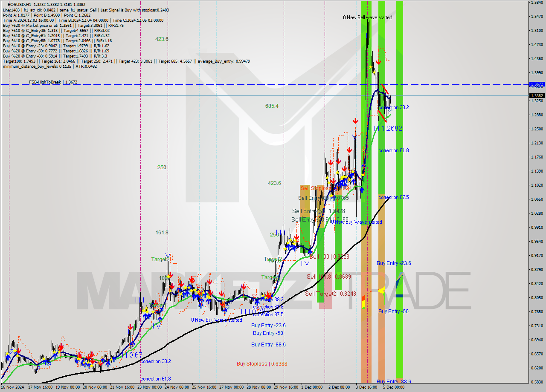Viewport: 546px width, 392px height.
Task: Click the EOSUSD,H1 symbol title line
Action: 46,4
